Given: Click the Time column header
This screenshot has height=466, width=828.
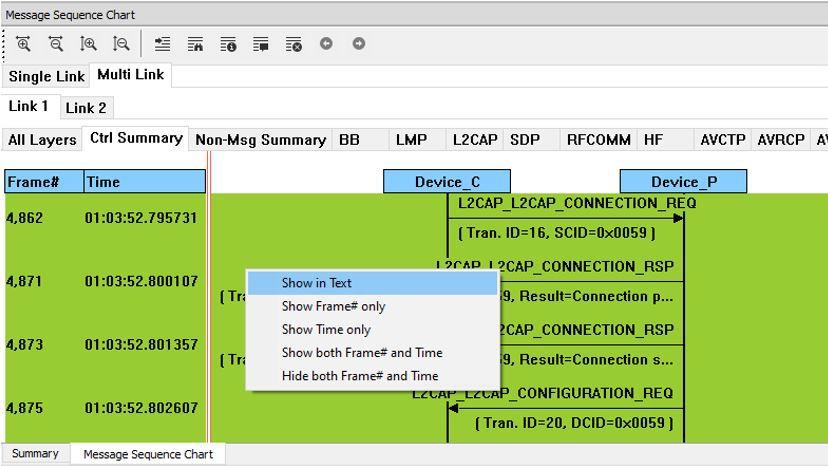Looking at the screenshot, I should point(145,182).
